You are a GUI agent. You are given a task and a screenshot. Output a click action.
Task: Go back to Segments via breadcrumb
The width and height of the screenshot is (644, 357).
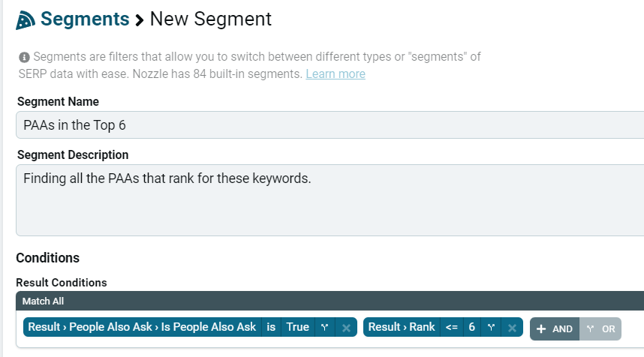click(85, 19)
